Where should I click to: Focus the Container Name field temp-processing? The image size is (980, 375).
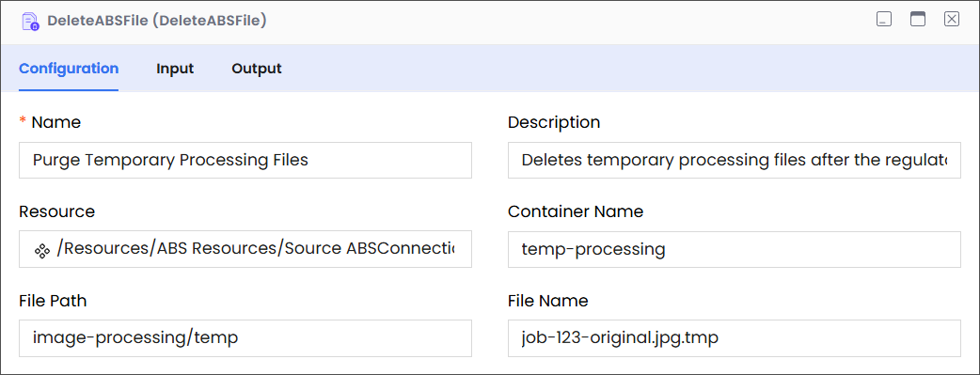point(735,249)
